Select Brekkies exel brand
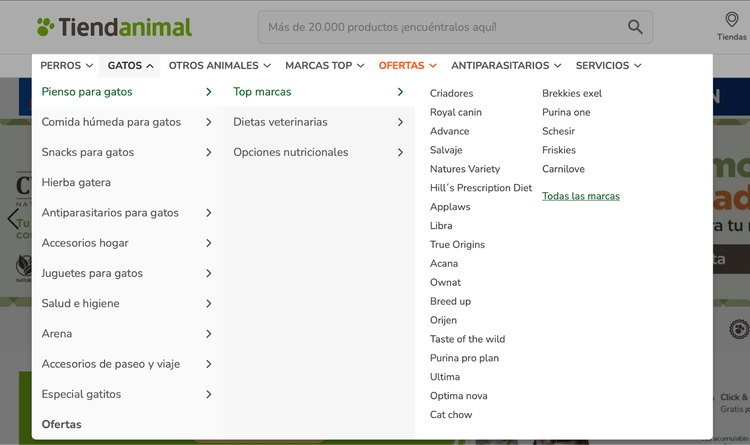The height and width of the screenshot is (445, 750). coord(572,93)
